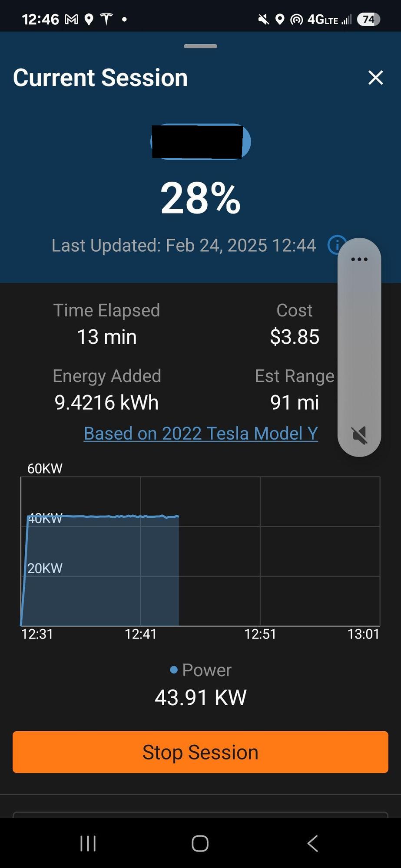
Task: Tap the 12:41 marker on the chart
Action: [x=140, y=634]
